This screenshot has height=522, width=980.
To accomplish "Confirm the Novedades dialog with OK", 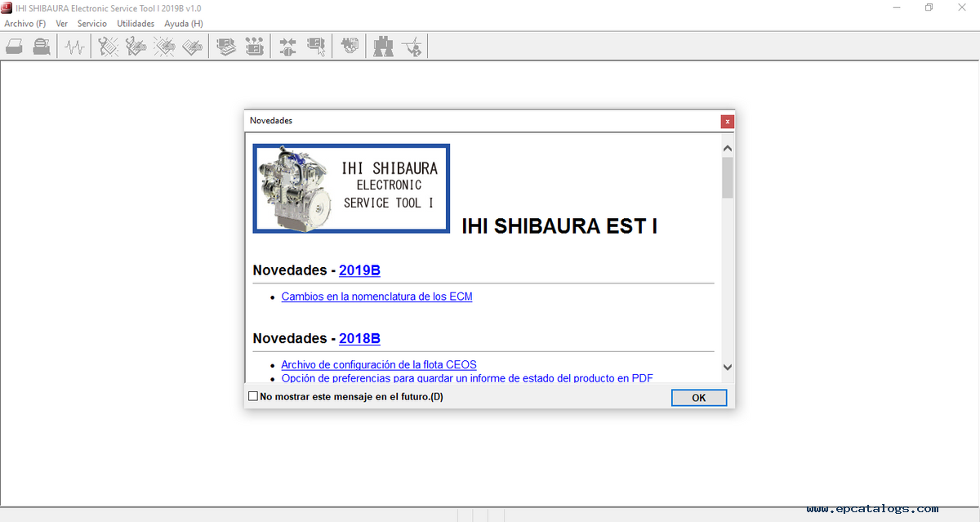I will tap(699, 398).
